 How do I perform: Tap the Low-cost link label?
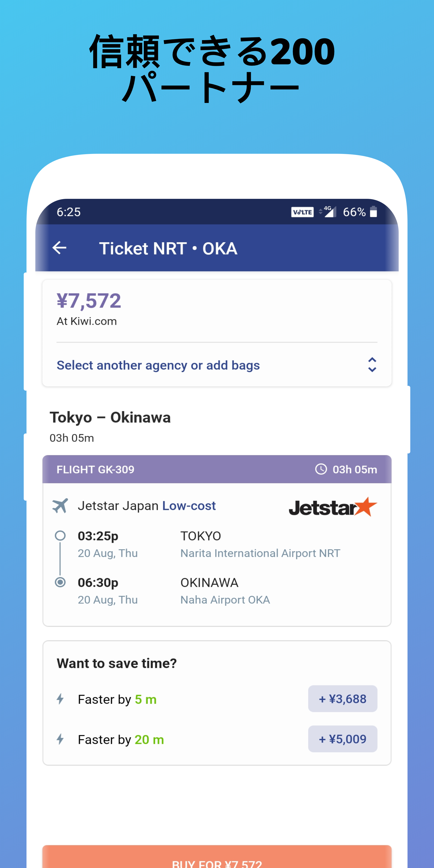189,506
